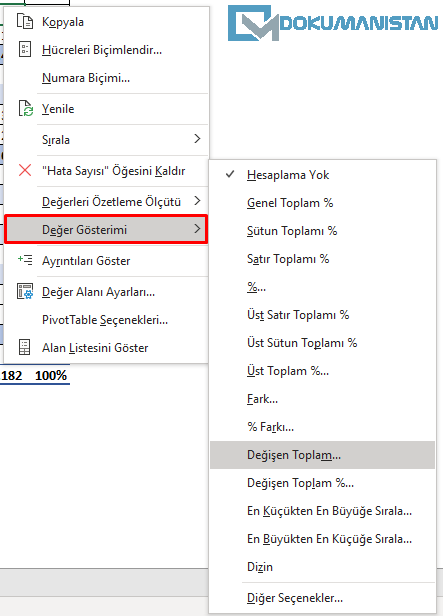Click the Hücreleri Biçimlendir format cells icon
Viewport: 443px width, 616px height.
[25, 50]
